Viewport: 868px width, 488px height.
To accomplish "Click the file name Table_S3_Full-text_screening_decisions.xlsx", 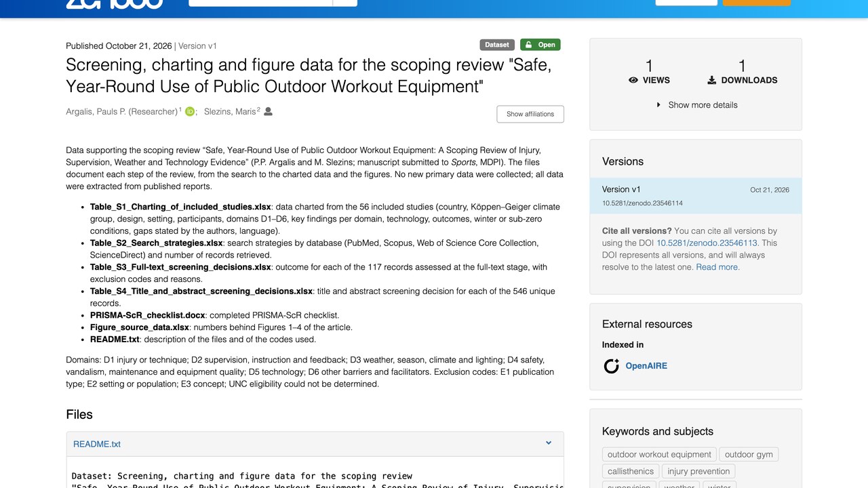I will [x=180, y=267].
